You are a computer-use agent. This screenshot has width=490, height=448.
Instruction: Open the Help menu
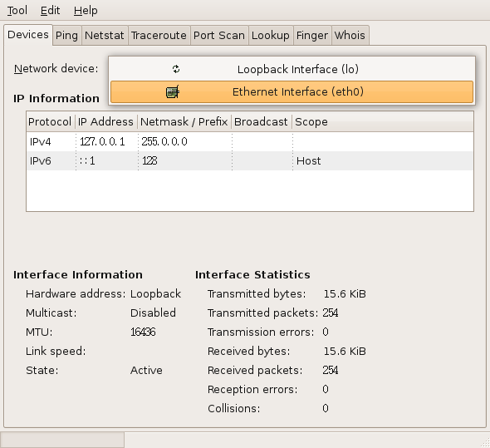click(86, 10)
